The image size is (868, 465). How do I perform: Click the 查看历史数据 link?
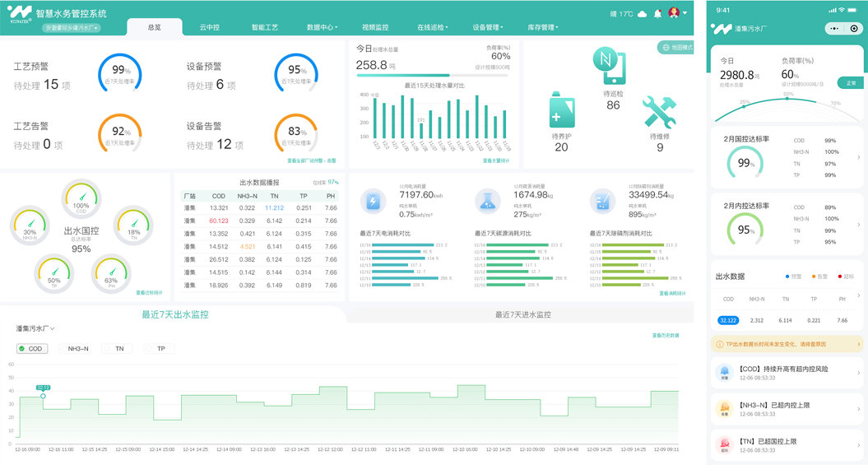coord(665,336)
